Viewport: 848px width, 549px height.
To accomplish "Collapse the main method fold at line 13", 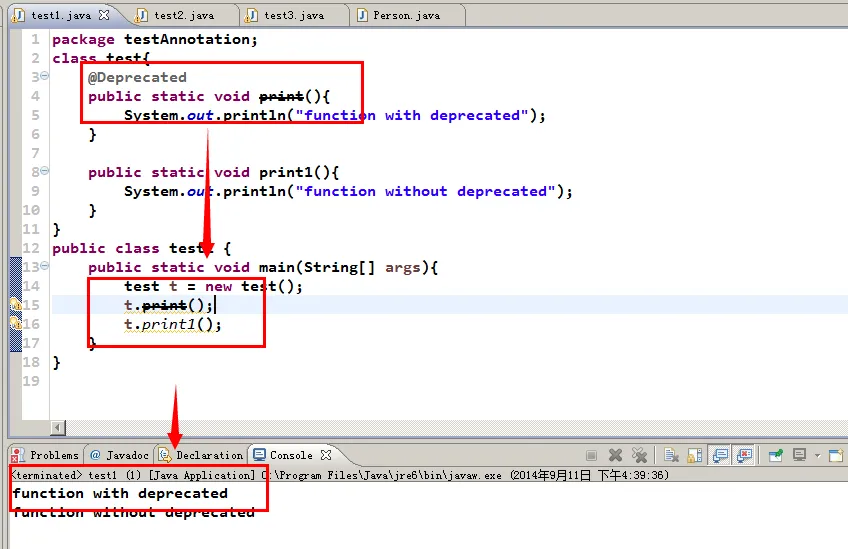I will tap(45, 266).
